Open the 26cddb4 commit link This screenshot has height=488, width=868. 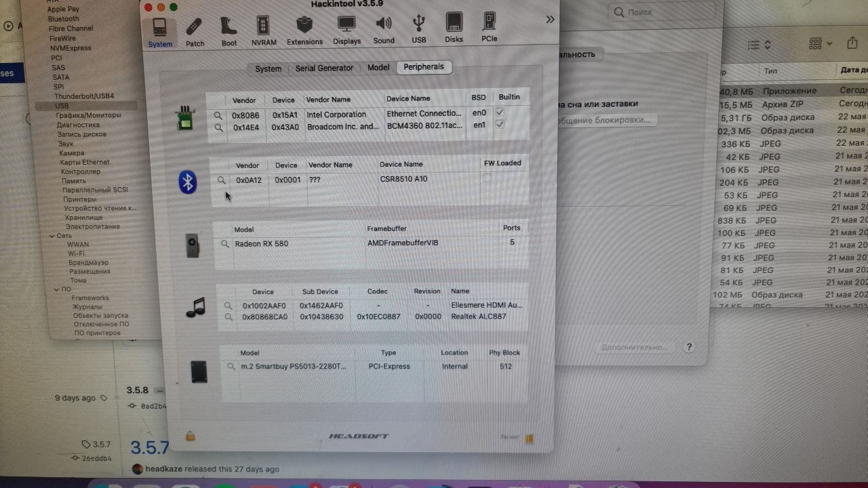coord(91,458)
